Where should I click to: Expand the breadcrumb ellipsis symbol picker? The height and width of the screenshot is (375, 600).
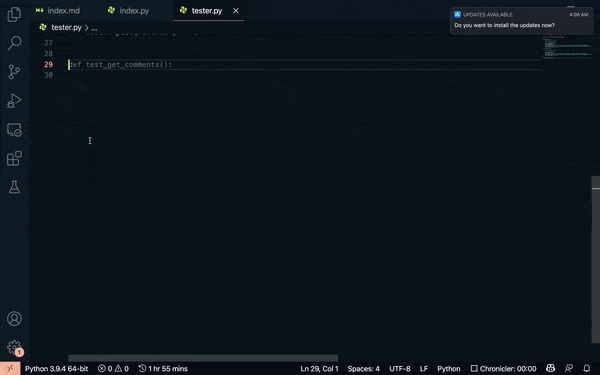tap(94, 28)
